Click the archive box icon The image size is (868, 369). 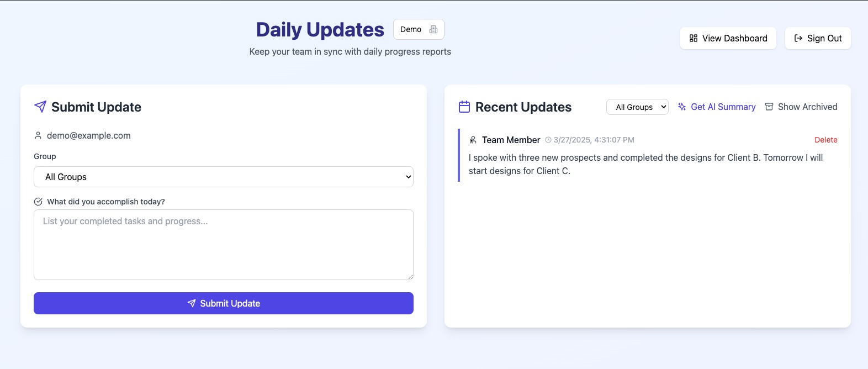[769, 107]
